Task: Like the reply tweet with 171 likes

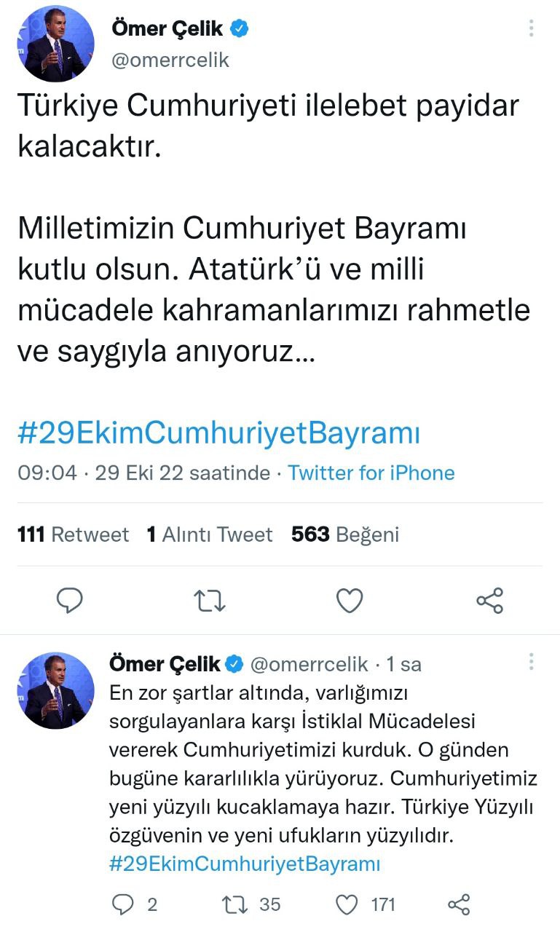Action: tap(348, 904)
